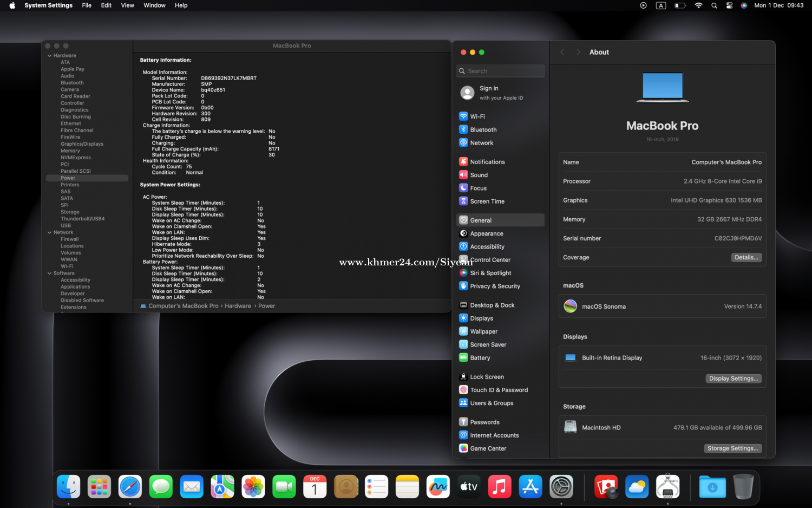Click the Display Settings… button
This screenshot has height=508, width=812.
[733, 379]
